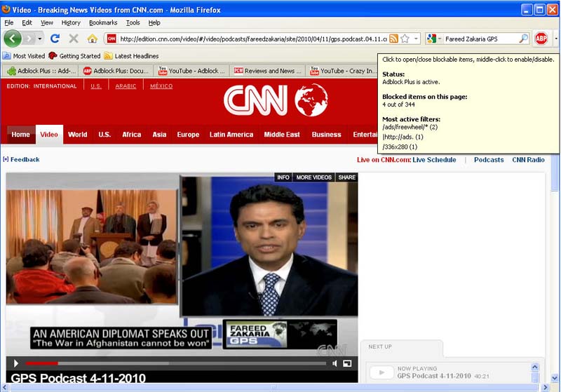Open the U.S. section in nav bar
The height and width of the screenshot is (392, 561).
point(104,135)
